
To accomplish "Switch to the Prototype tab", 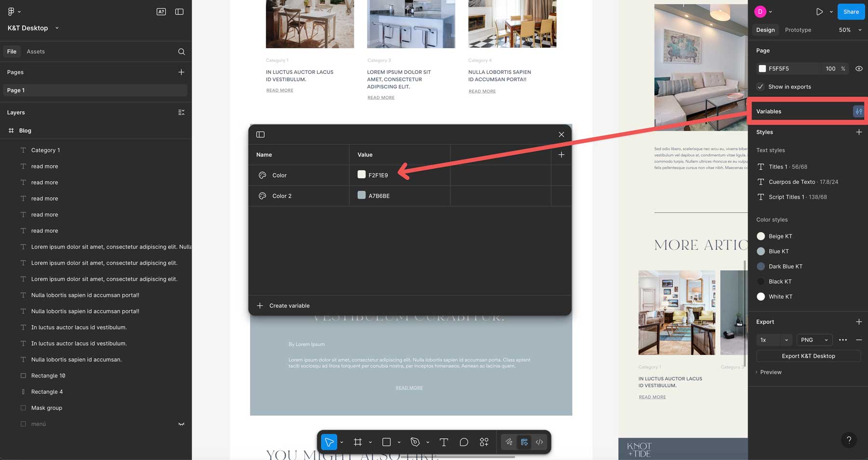I will tap(798, 29).
